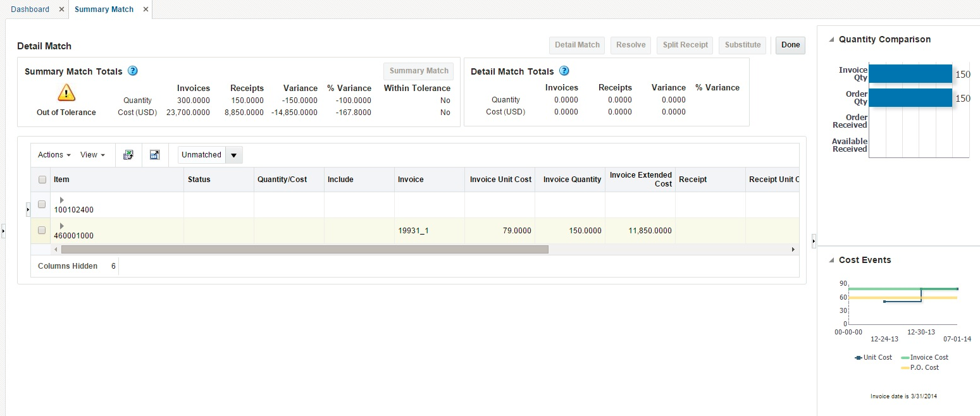Switch to the Dashboard tab
The image size is (980, 416).
click(x=30, y=9)
